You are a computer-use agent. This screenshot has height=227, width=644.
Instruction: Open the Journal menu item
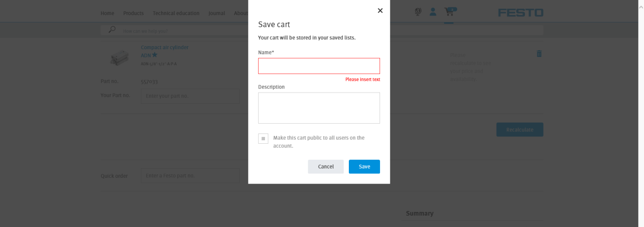point(217,13)
